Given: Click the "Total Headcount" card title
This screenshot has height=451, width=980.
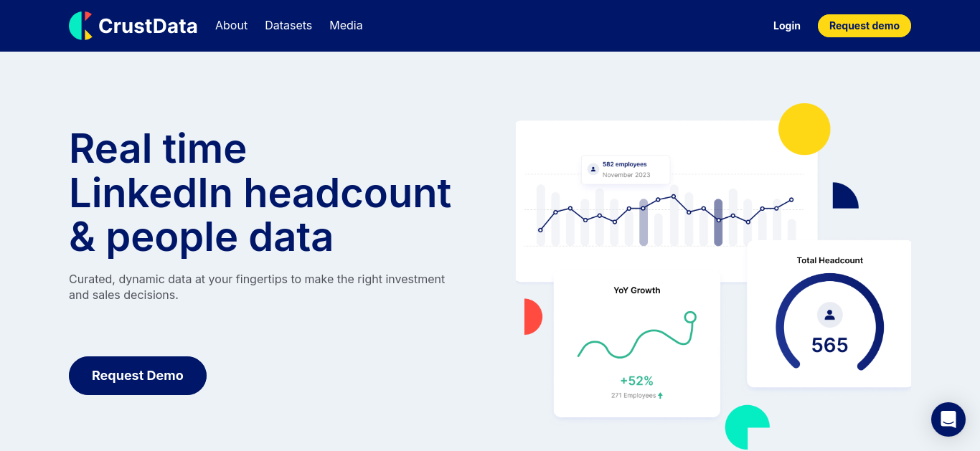Looking at the screenshot, I should click(830, 260).
